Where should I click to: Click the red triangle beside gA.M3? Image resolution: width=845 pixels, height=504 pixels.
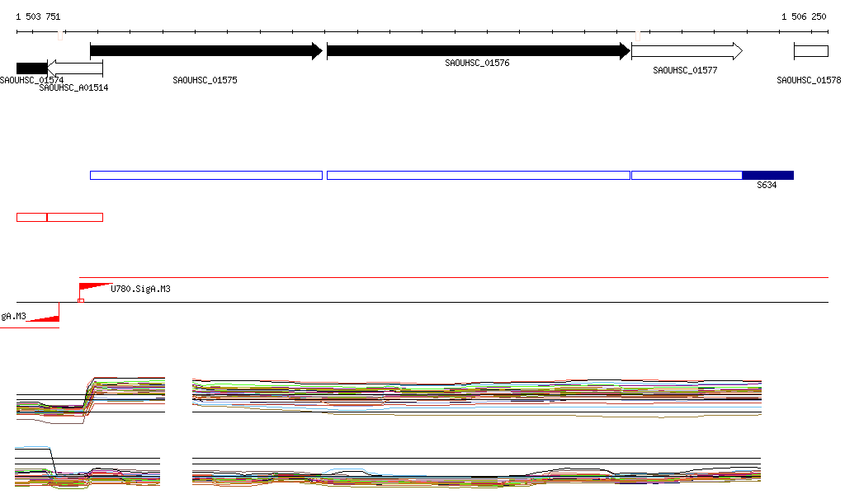pyautogui.click(x=45, y=318)
